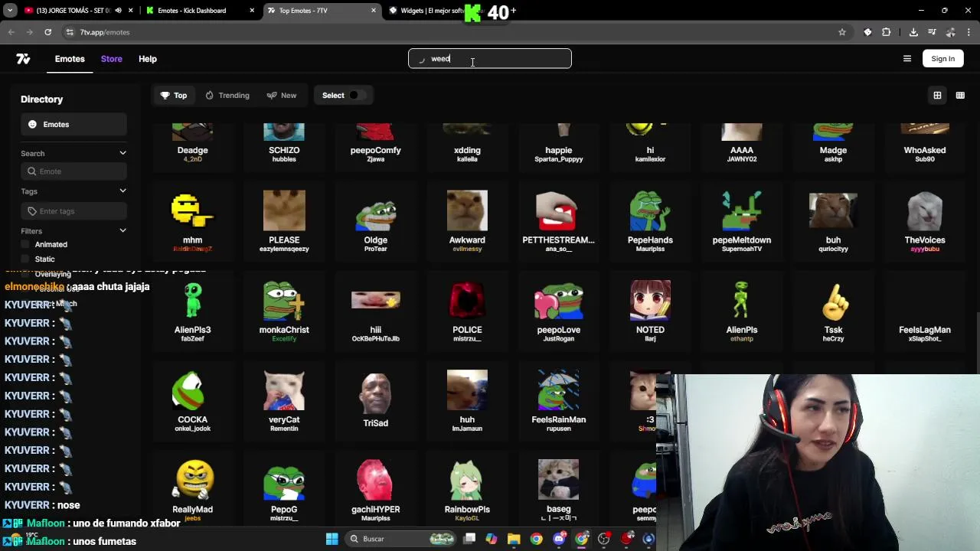Open the Help nav link
The image size is (980, 551).
148,59
